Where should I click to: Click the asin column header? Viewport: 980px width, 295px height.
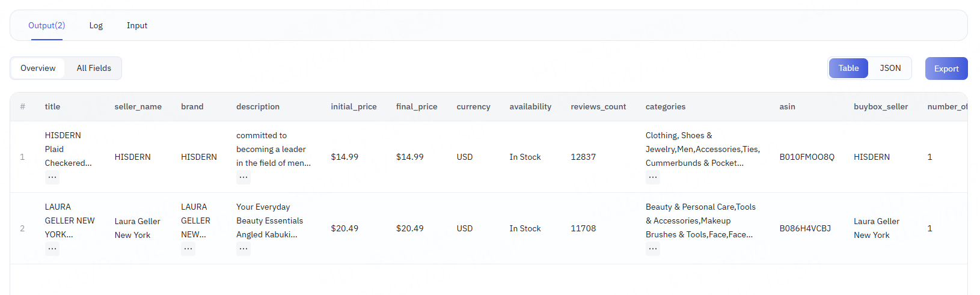point(787,106)
